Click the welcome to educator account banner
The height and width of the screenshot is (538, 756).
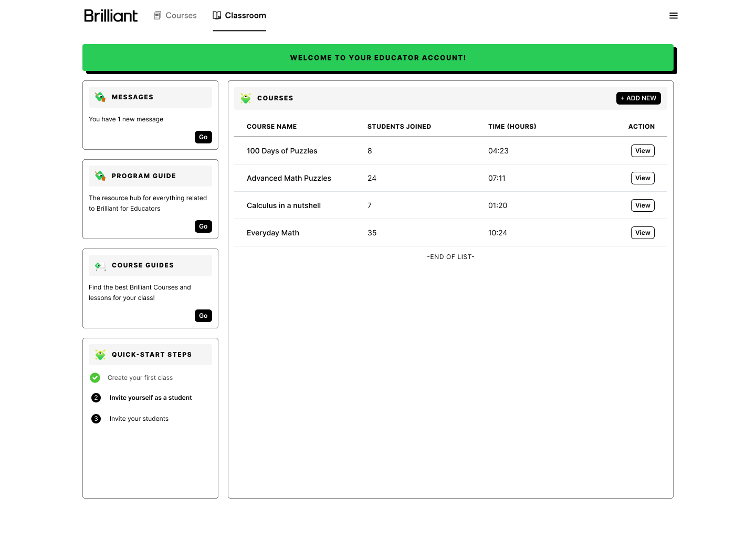pyautogui.click(x=378, y=58)
